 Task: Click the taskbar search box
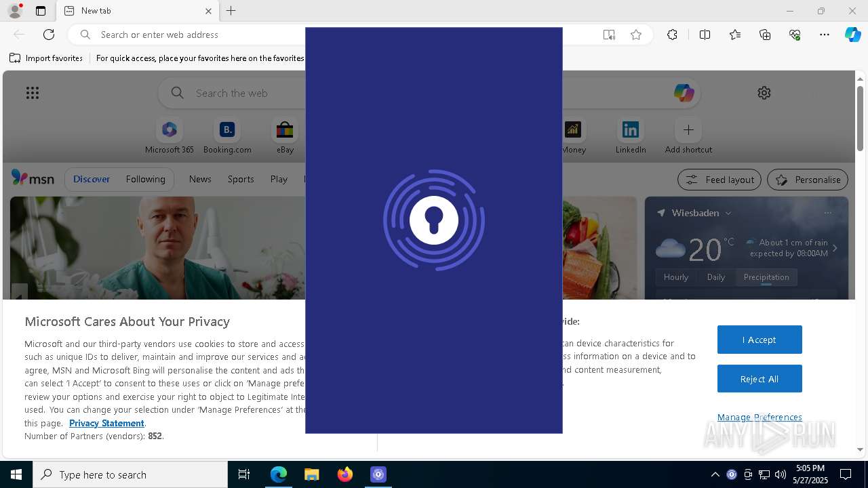pos(130,474)
